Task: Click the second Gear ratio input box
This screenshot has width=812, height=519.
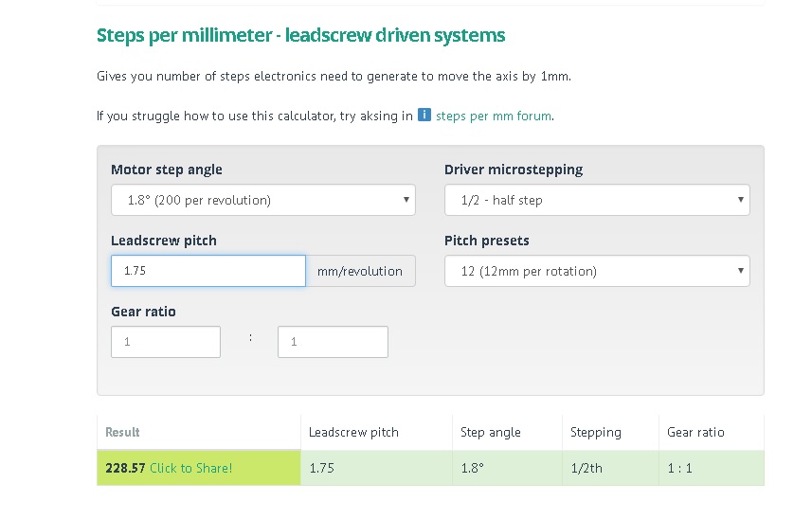Action: (x=333, y=342)
